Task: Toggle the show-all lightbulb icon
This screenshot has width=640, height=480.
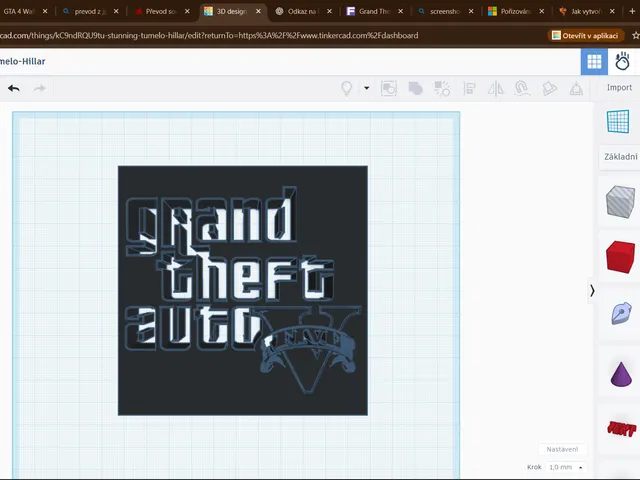Action: click(347, 88)
